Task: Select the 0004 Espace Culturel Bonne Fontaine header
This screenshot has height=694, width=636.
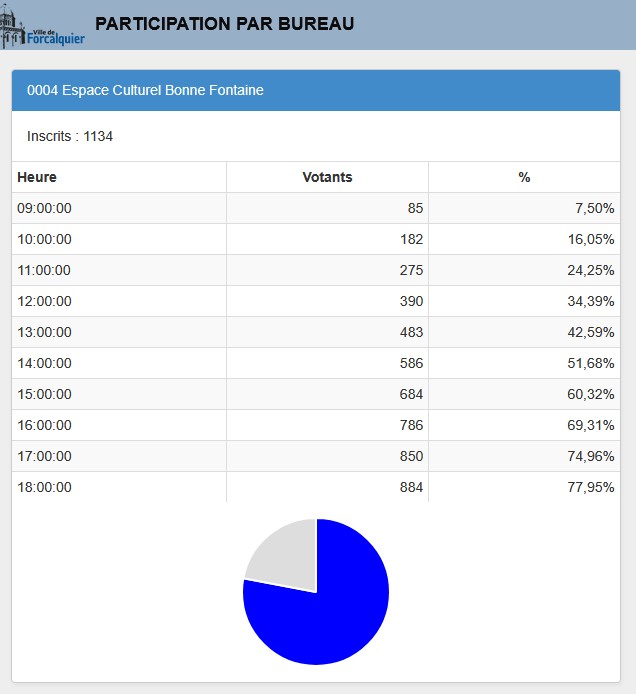Action: [145, 90]
